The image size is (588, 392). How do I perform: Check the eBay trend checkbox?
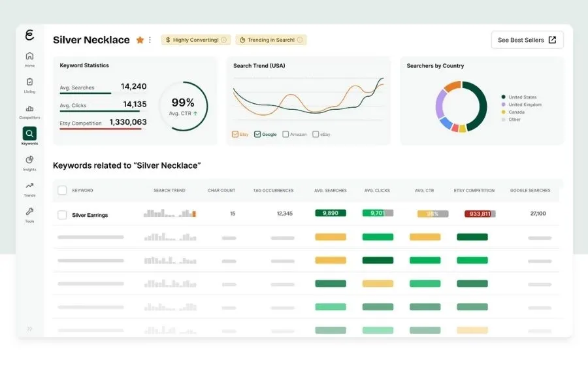[316, 135]
